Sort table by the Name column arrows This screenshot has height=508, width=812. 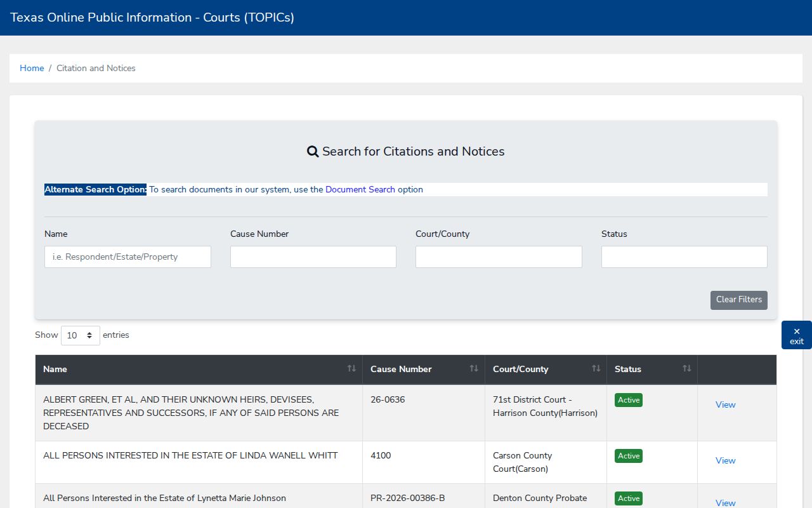click(351, 369)
